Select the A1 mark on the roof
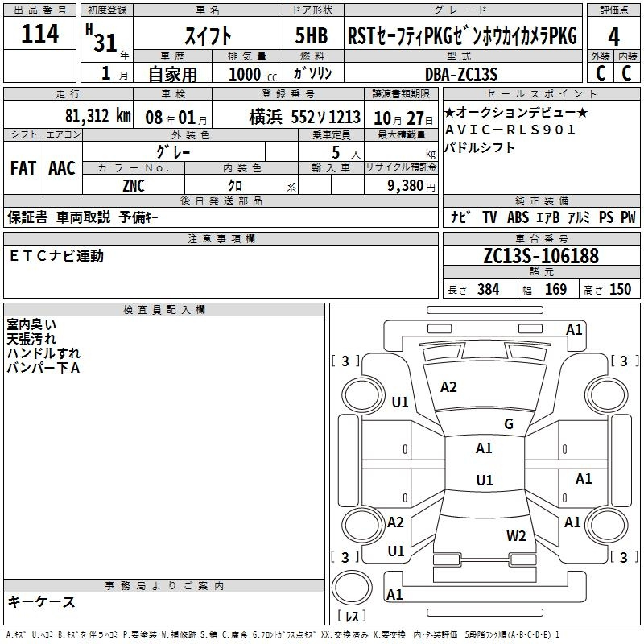644x644 pixels. 484,448
